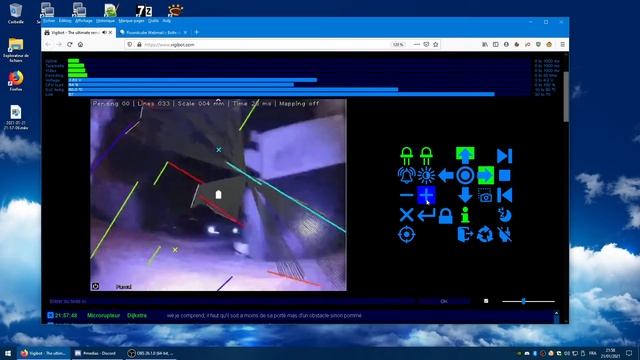This screenshot has height=360, width=640.
Task: Focus the chat text input field
Action: pyautogui.click(x=231, y=301)
